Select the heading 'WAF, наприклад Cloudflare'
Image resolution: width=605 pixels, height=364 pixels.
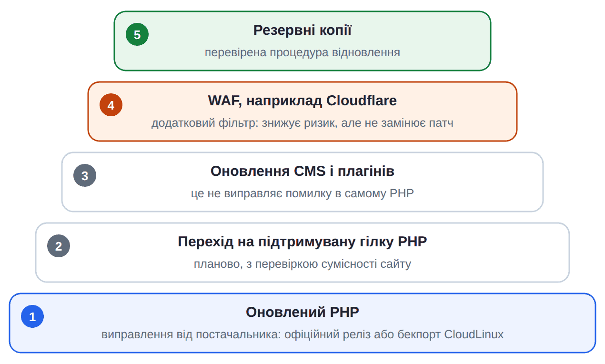[302, 101]
